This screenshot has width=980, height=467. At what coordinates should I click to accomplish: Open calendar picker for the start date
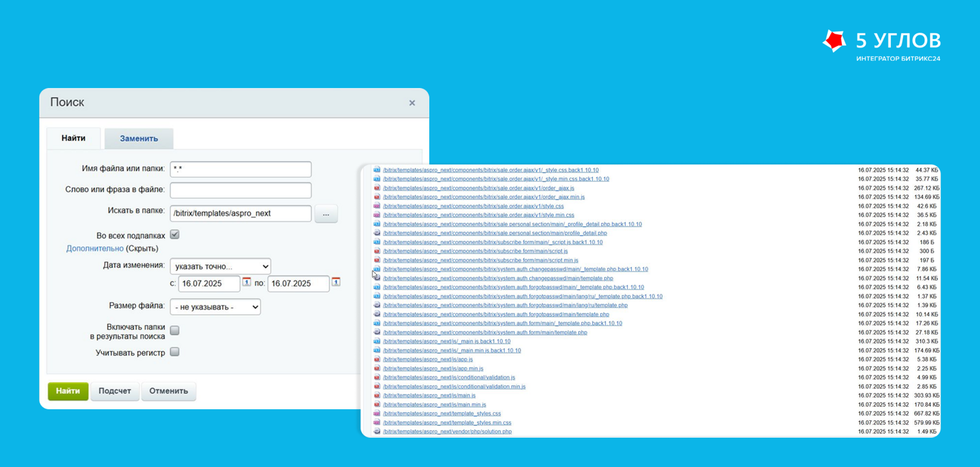(247, 282)
